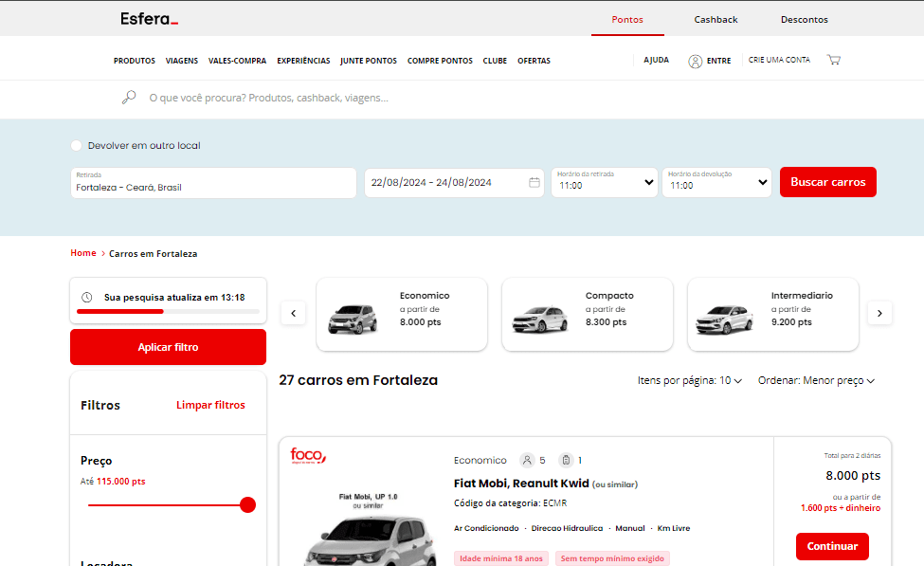The image size is (924, 566).
Task: Click the Esfera logo
Action: [149, 19]
